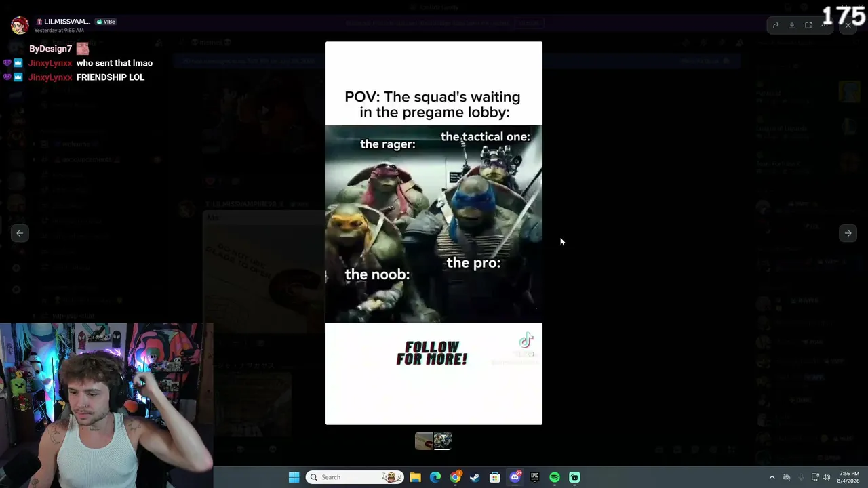Image resolution: width=868 pixels, height=488 pixels.
Task: Go to the previous image with left arrow
Action: (x=20, y=233)
